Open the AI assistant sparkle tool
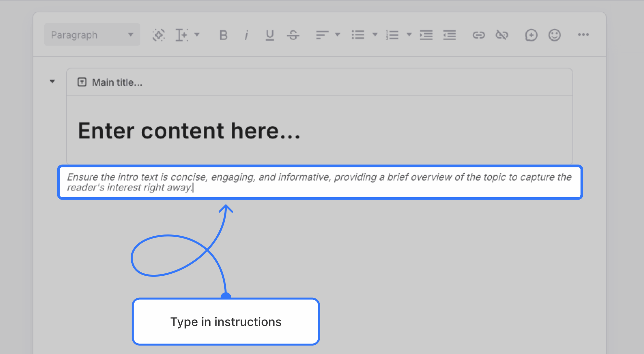Viewport: 644px width, 354px height. (x=159, y=35)
